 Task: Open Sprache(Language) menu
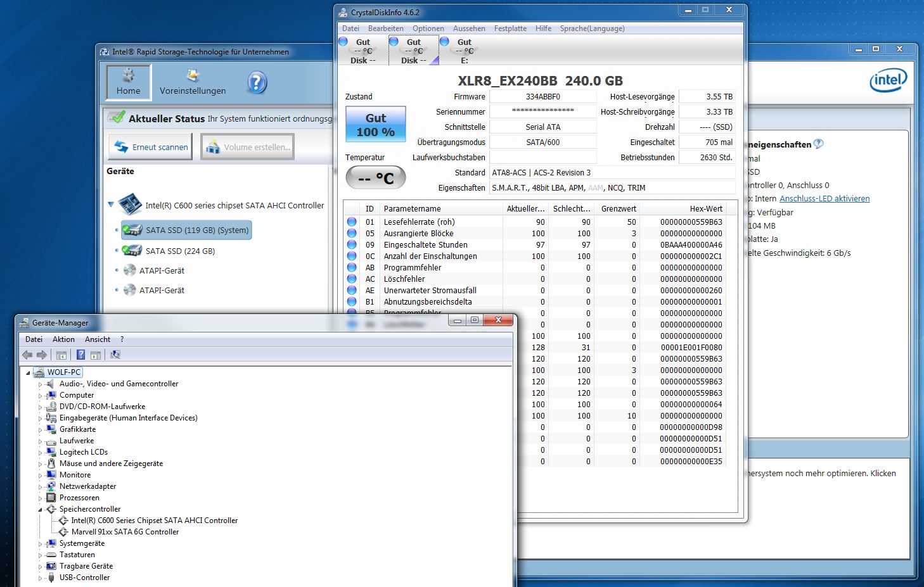click(592, 28)
